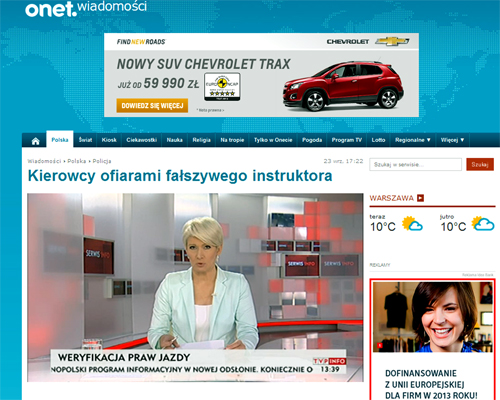Viewport: 500px width, 400px height.
Task: Select the Polska tab
Action: tap(60, 140)
